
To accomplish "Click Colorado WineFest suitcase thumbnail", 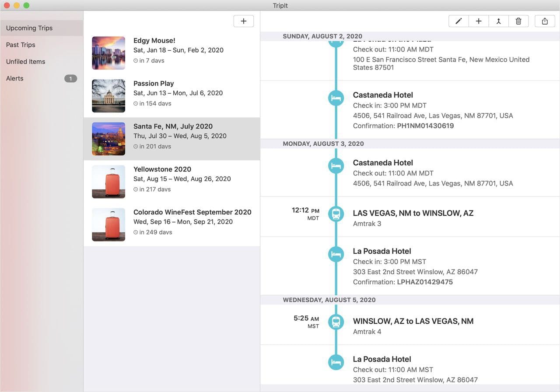I will click(x=108, y=224).
